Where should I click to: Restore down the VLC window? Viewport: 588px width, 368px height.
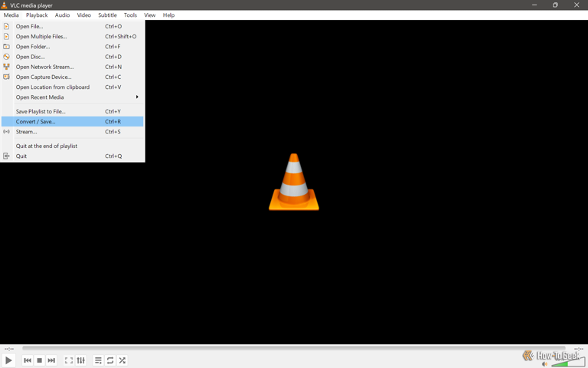click(555, 5)
